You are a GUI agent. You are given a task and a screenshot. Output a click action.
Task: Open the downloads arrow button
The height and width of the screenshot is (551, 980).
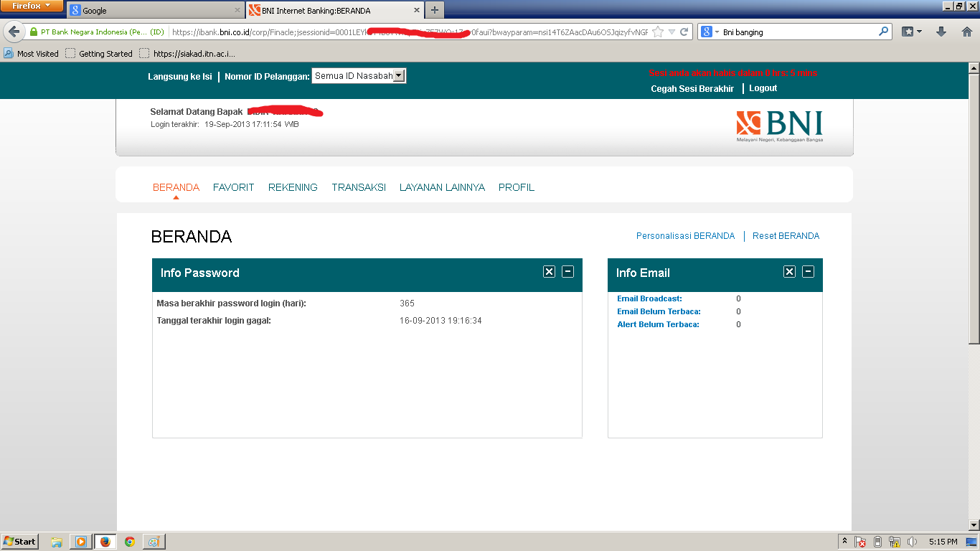[x=942, y=32]
